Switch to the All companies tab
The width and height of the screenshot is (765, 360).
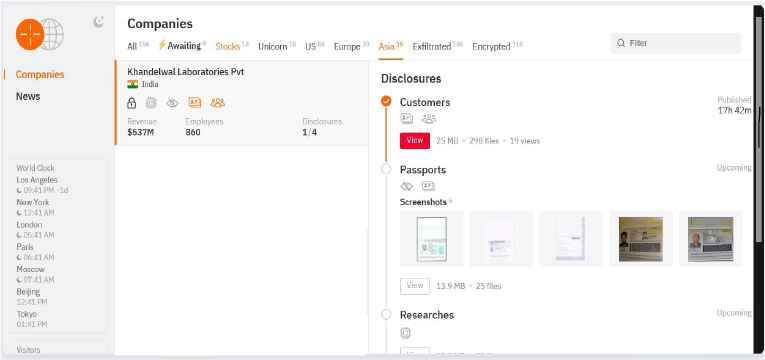[138, 46]
